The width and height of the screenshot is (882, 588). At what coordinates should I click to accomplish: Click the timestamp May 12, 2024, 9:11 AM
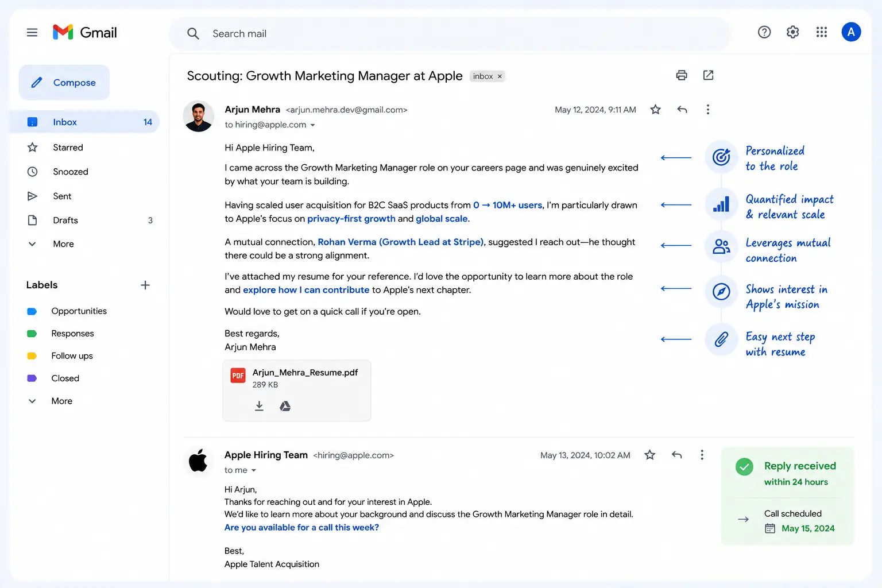[595, 110]
